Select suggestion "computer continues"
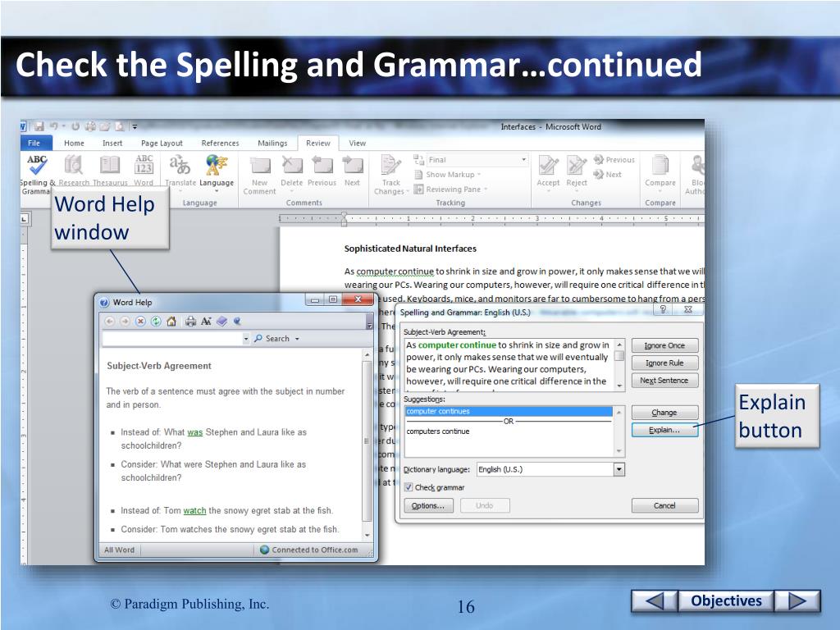840x630 pixels. [509, 412]
